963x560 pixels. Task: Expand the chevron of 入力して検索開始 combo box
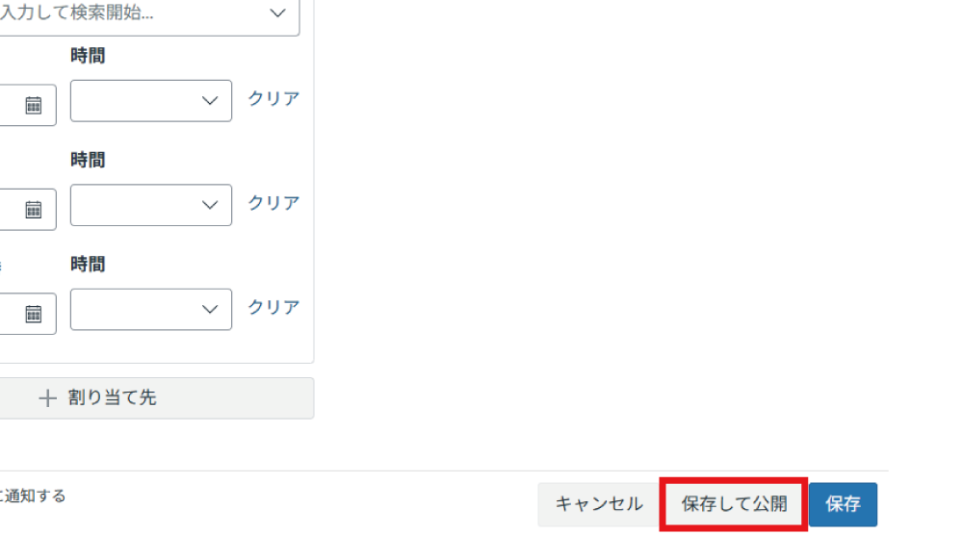pyautogui.click(x=277, y=13)
